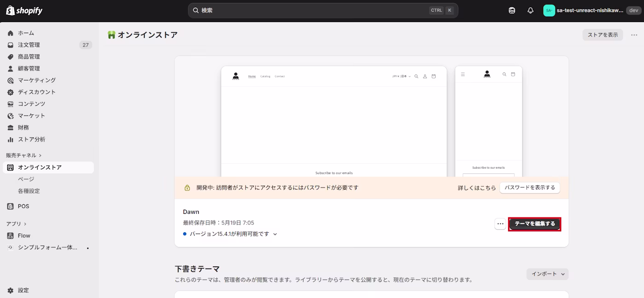Image resolution: width=644 pixels, height=298 pixels.
Task: Open the store account switcher dropdown
Action: pyautogui.click(x=591, y=11)
